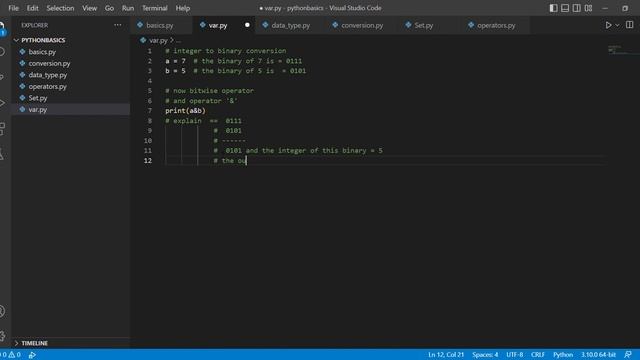The image size is (640, 360).
Task: Open the Terminal menu
Action: (x=155, y=8)
